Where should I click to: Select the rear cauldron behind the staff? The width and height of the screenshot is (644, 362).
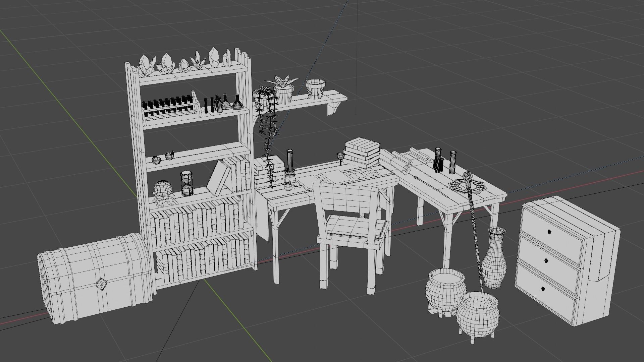pos(444,292)
